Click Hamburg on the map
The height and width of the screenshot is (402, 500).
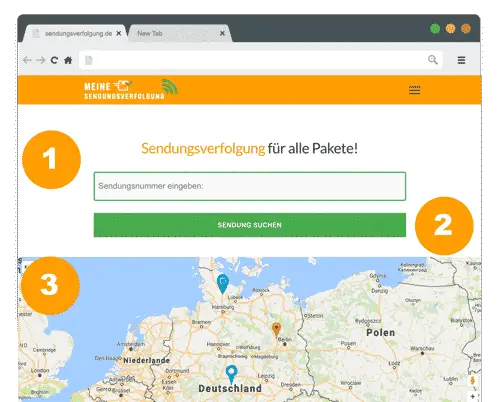point(223,307)
